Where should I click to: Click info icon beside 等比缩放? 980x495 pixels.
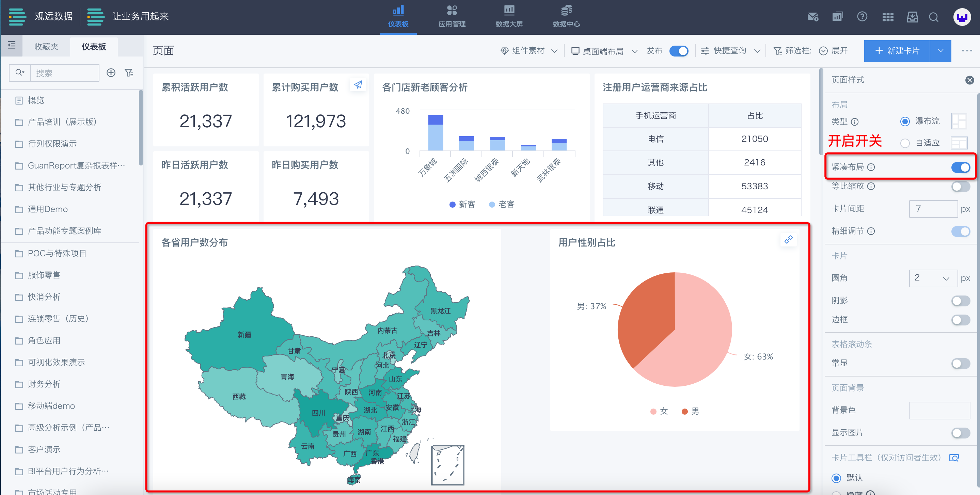point(871,186)
